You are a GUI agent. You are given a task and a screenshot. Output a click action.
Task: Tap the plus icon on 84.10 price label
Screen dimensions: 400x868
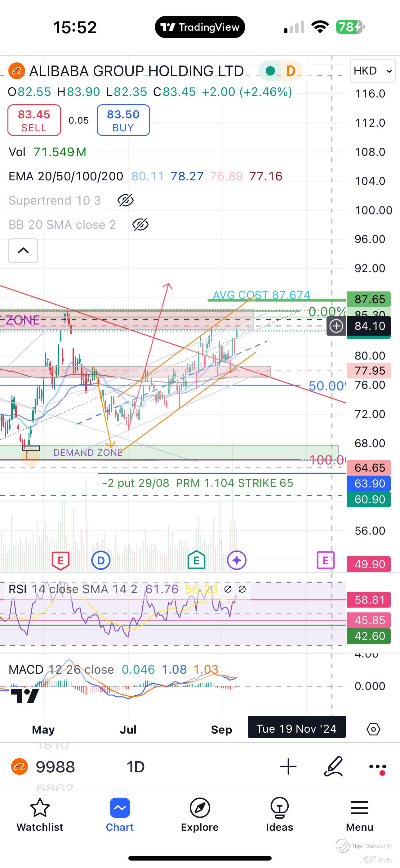336,326
